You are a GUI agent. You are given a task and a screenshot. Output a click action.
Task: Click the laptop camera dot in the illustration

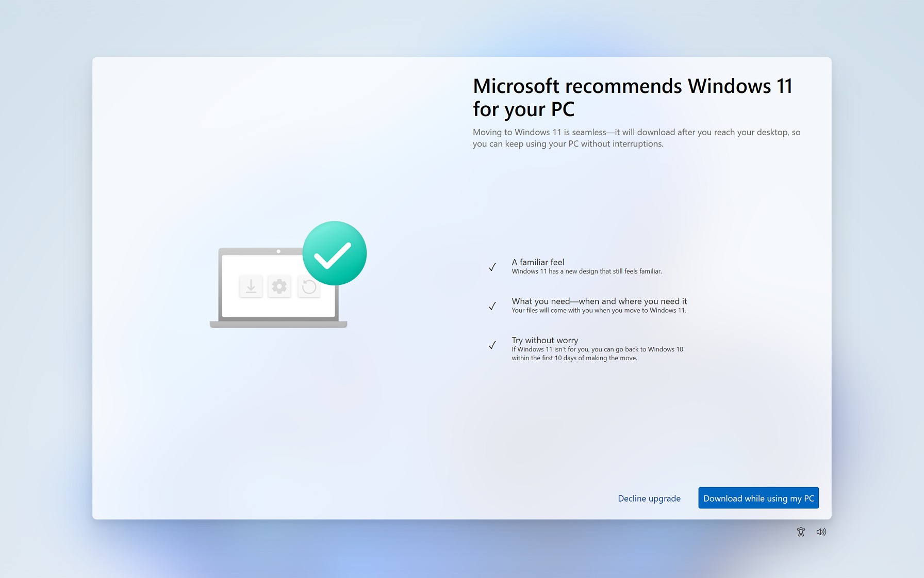[278, 251]
